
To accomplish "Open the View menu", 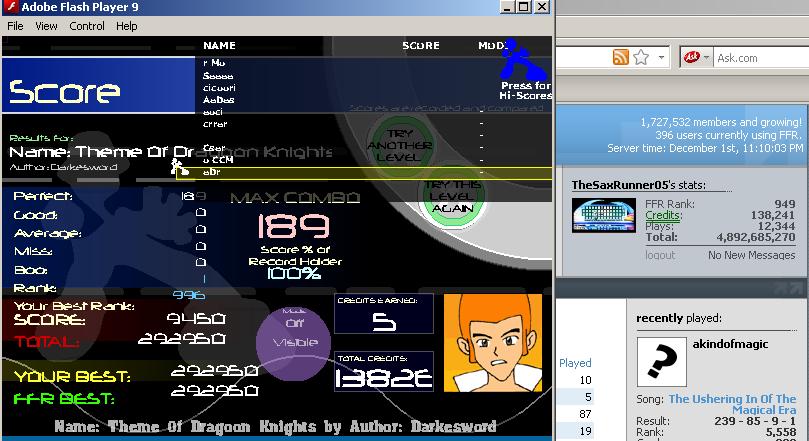I will pyautogui.click(x=46, y=26).
